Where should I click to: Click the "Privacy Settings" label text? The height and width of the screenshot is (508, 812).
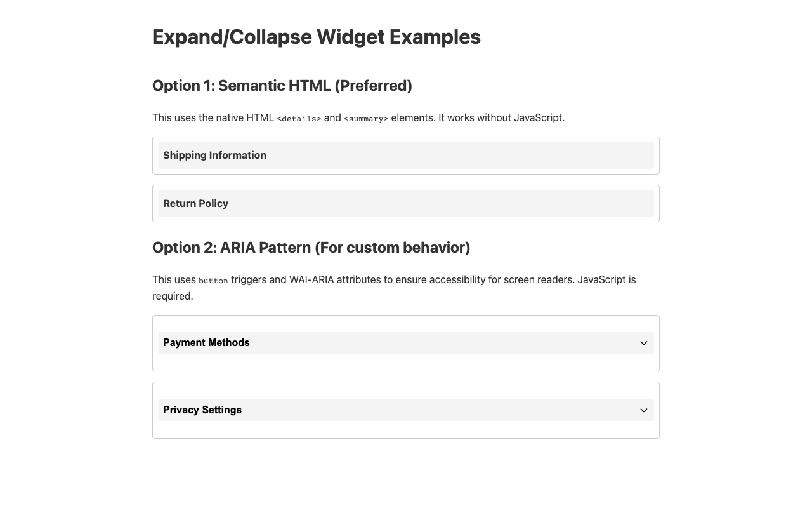(x=202, y=410)
